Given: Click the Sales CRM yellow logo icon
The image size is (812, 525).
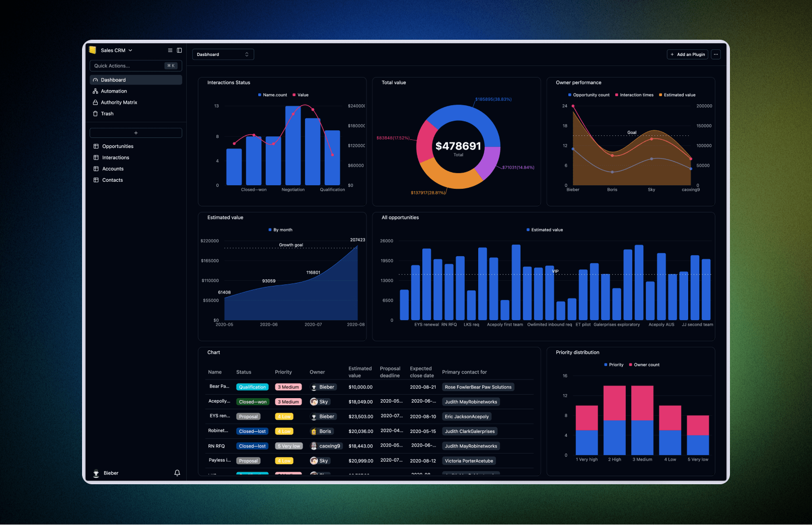Looking at the screenshot, I should pyautogui.click(x=93, y=50).
